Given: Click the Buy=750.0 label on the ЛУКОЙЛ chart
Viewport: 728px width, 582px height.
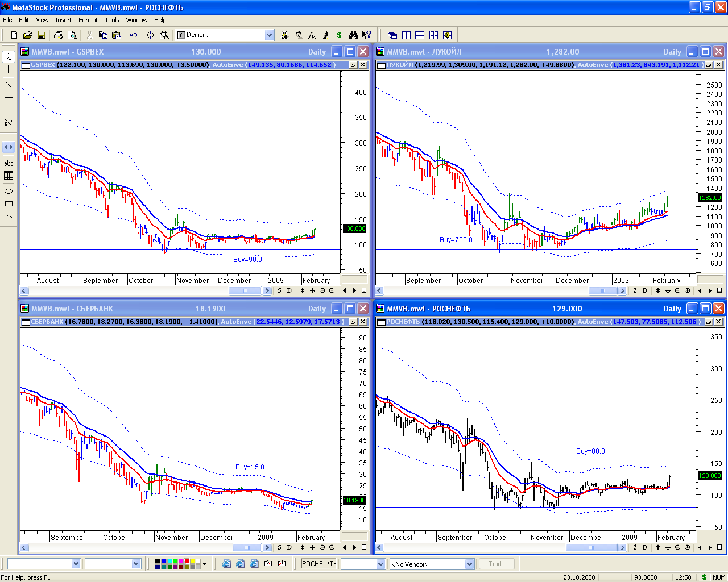Looking at the screenshot, I should (456, 240).
